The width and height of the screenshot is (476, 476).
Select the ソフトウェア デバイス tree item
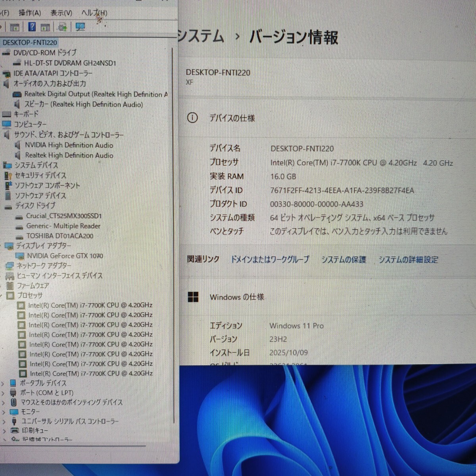[x=40, y=196]
